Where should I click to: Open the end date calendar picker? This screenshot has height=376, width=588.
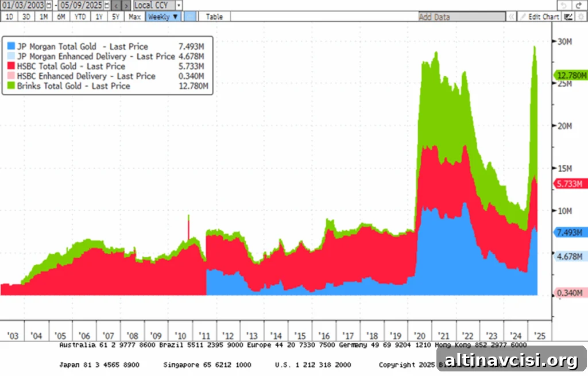click(x=107, y=5)
